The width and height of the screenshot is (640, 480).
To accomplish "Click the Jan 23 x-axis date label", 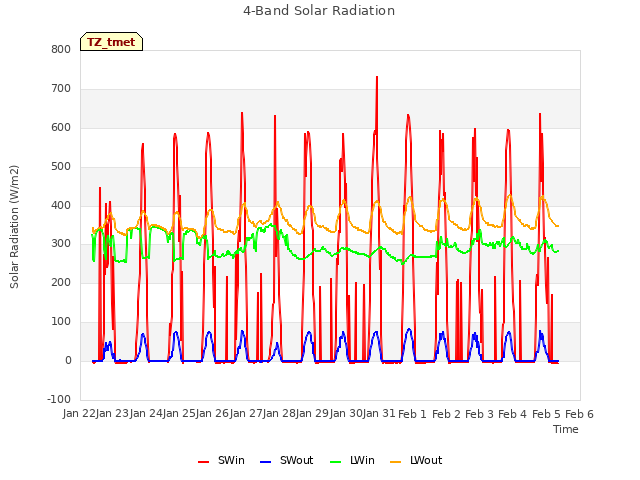I will [112, 413].
